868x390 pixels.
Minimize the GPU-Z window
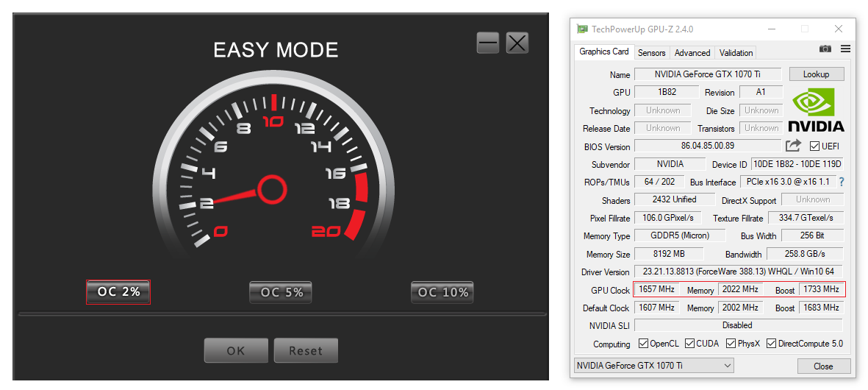[771, 29]
